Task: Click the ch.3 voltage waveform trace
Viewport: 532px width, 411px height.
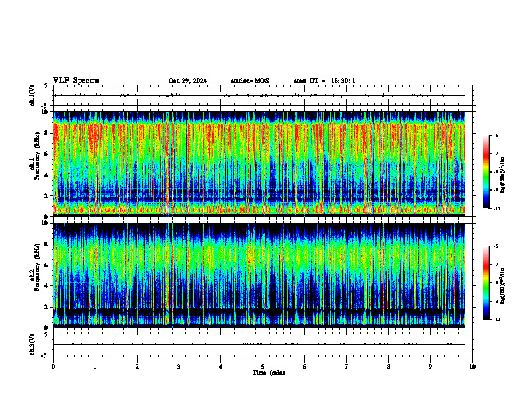Action: pyautogui.click(x=259, y=345)
